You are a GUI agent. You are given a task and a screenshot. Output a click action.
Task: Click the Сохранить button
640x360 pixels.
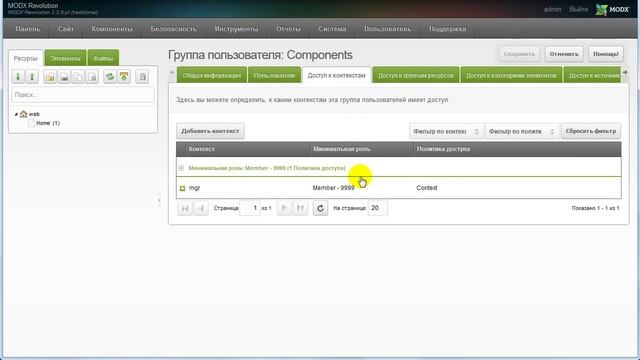pos(519,54)
